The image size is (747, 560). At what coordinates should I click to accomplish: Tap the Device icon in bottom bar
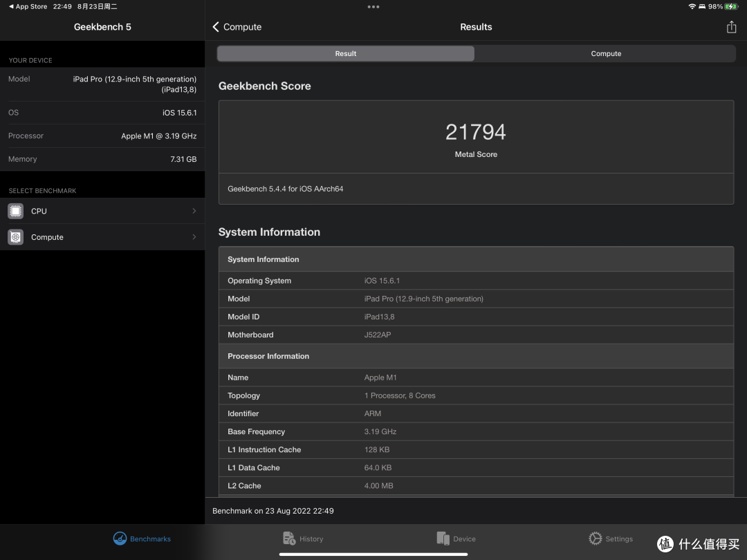click(x=443, y=539)
